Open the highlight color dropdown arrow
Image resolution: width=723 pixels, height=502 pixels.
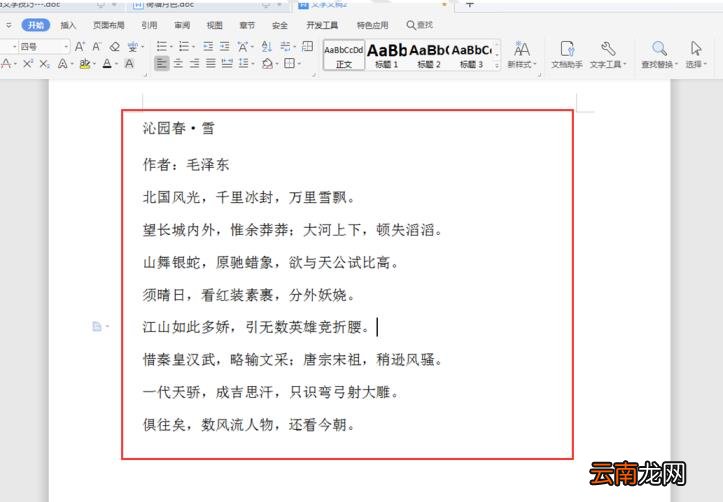click(93, 64)
